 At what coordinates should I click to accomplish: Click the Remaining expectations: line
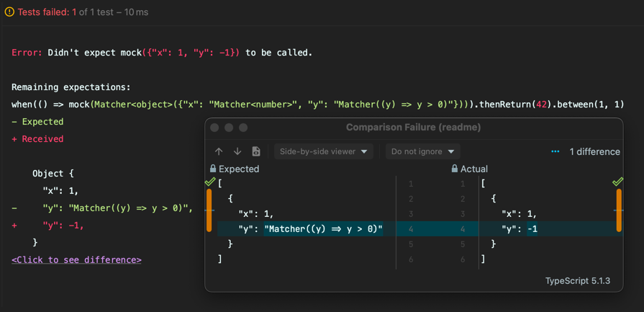tap(71, 87)
